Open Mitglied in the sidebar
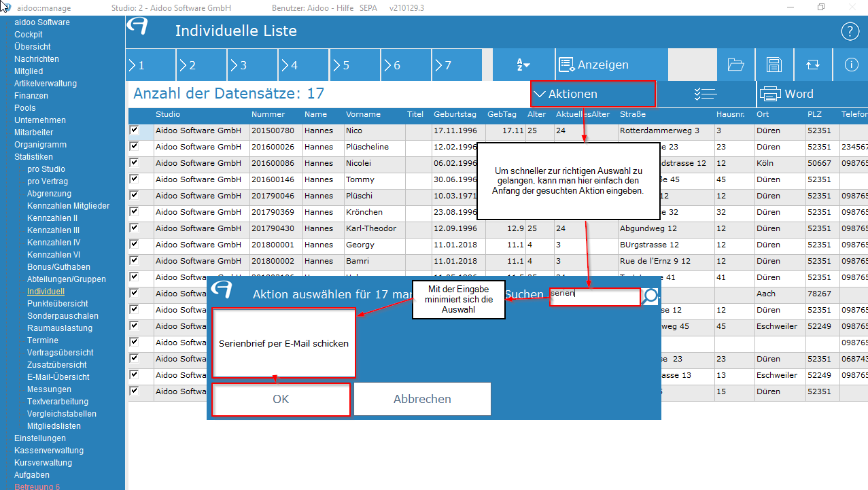The image size is (868, 490). click(29, 71)
